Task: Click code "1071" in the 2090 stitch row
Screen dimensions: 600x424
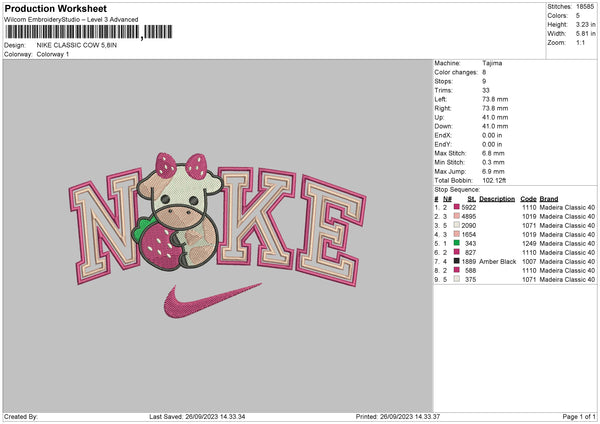Action: point(529,225)
